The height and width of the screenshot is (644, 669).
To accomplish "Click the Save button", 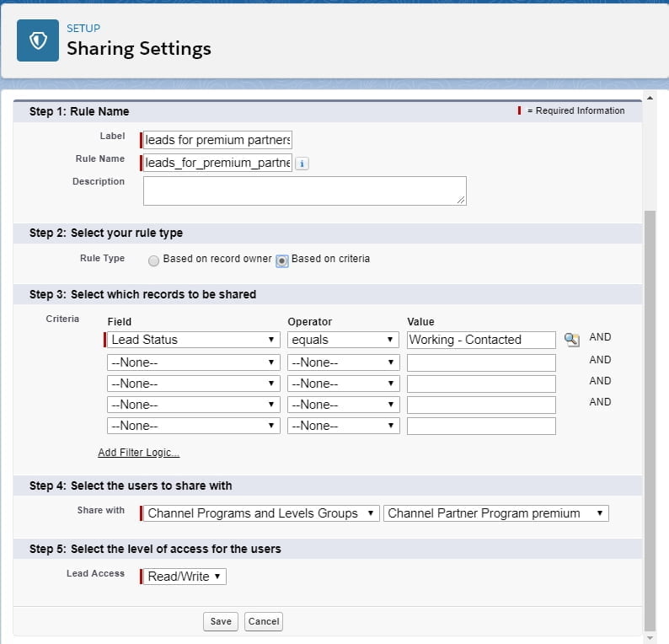I will pyautogui.click(x=221, y=621).
